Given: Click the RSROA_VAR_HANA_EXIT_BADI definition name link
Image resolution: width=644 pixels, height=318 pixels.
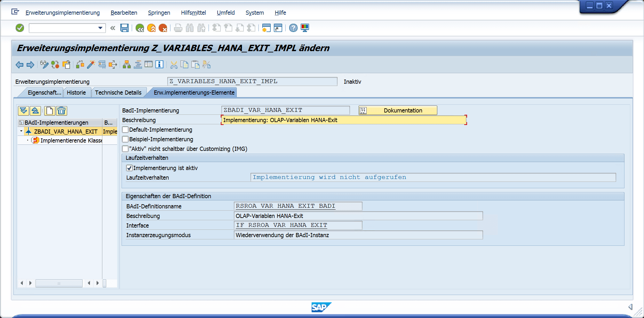Looking at the screenshot, I should (285, 206).
